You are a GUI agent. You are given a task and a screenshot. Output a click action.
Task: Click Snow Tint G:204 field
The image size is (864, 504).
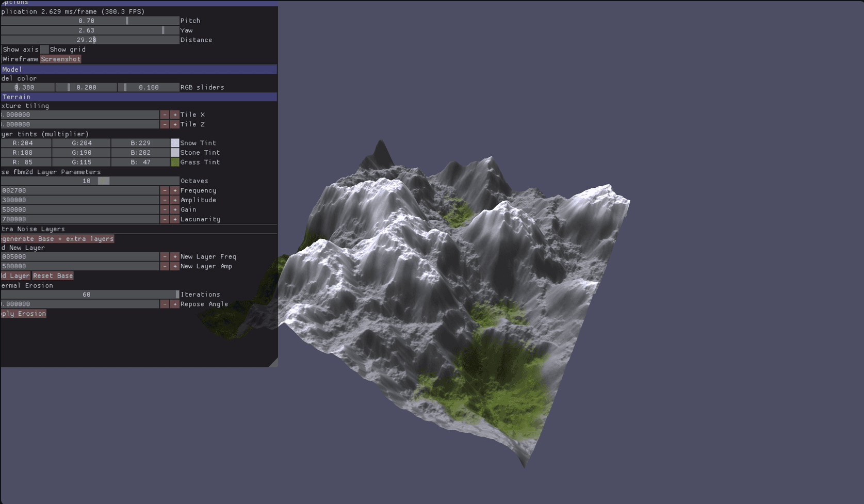(x=81, y=143)
